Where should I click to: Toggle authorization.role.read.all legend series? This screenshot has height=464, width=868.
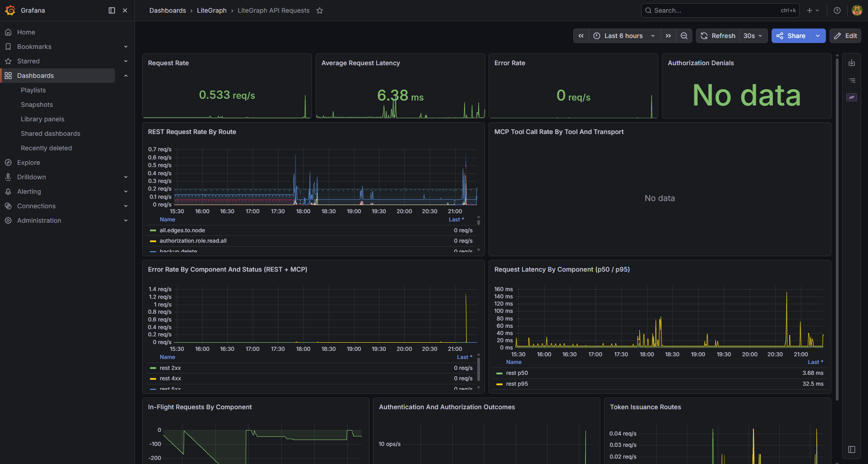pos(193,241)
